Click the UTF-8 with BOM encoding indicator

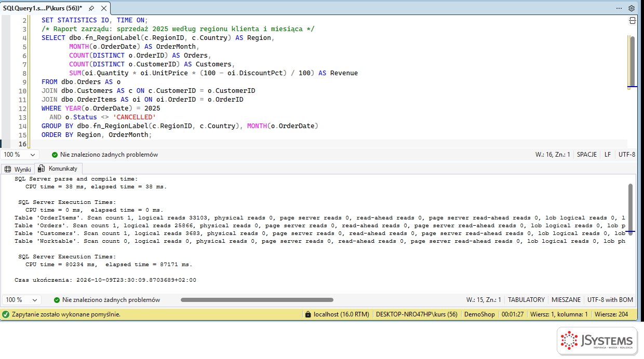[x=610, y=300]
